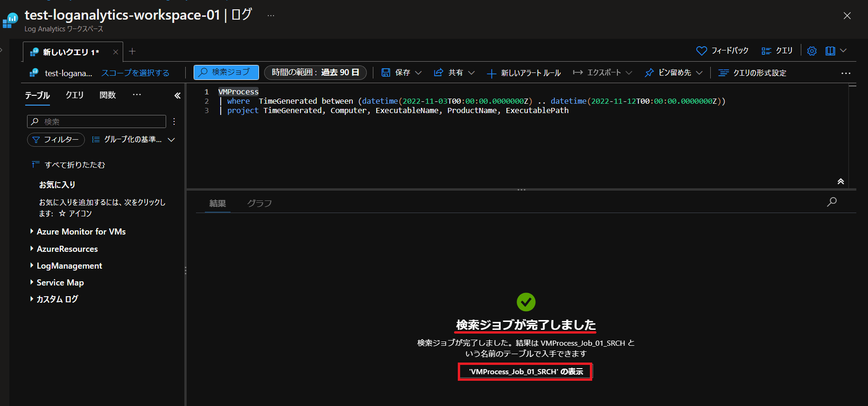868x406 pixels.
Task: Expand the 共有 dropdown arrow
Action: (x=471, y=73)
